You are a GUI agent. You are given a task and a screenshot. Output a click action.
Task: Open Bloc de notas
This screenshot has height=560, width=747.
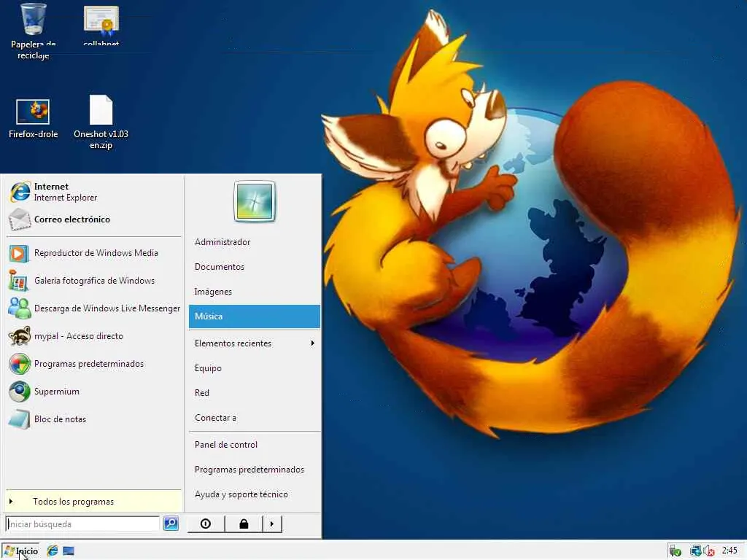pyautogui.click(x=94, y=419)
